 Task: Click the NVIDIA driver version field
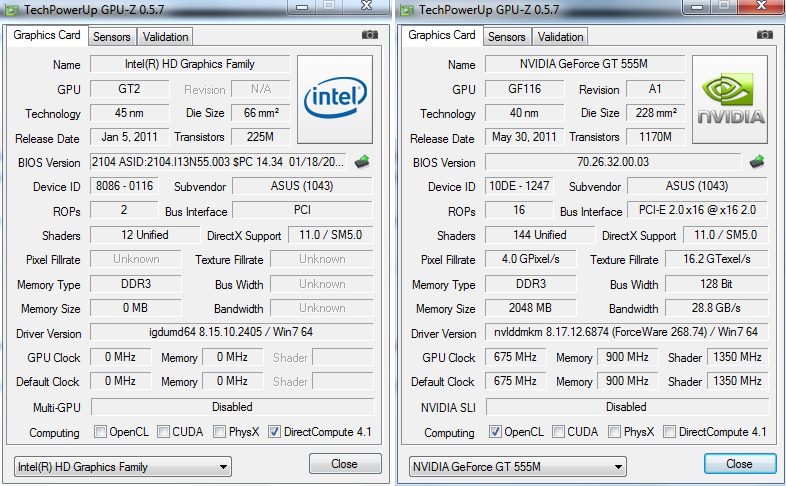(x=626, y=332)
